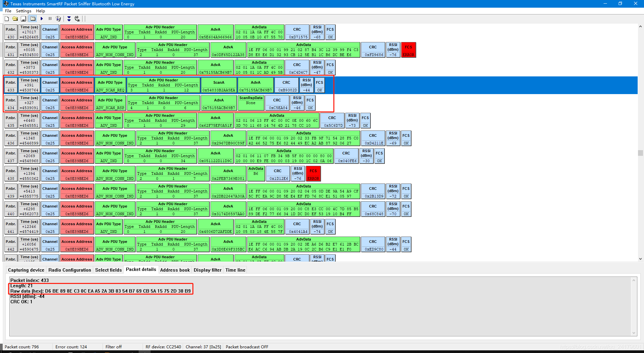
Task: Click AdvA 0x051122D11D9C in packet 437
Action: click(x=215, y=156)
